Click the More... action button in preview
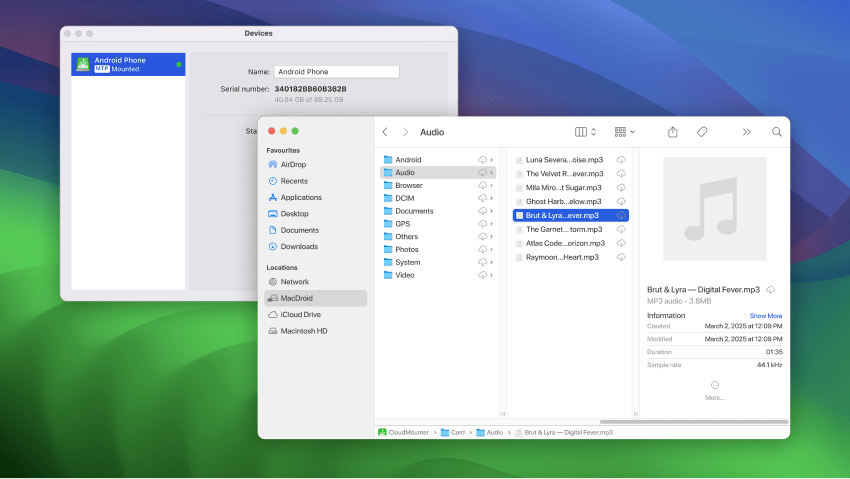Screen dimensions: 850x479 (x=714, y=390)
